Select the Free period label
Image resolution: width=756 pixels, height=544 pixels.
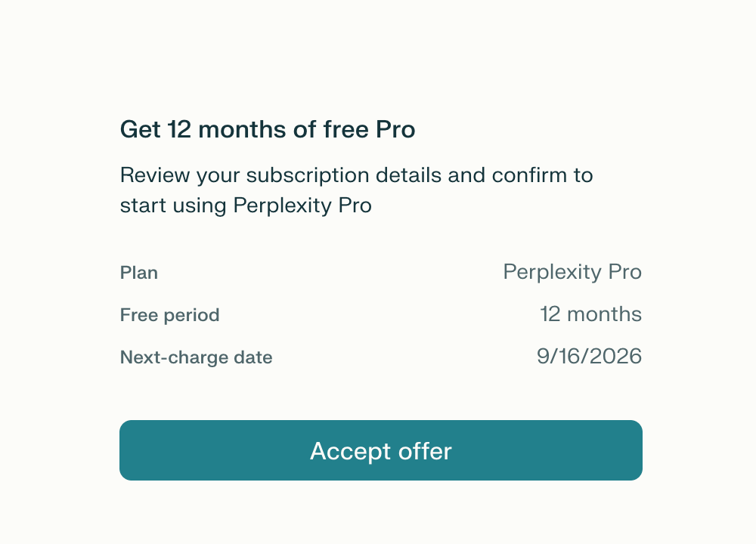[x=170, y=315]
